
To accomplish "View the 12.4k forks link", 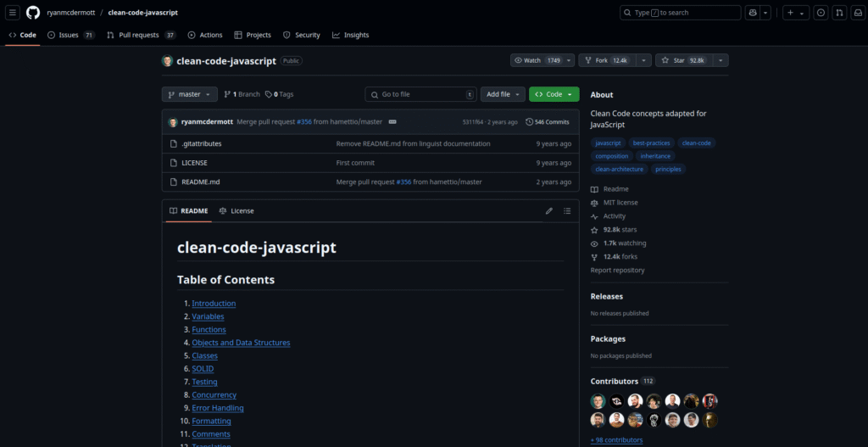I will pos(615,256).
